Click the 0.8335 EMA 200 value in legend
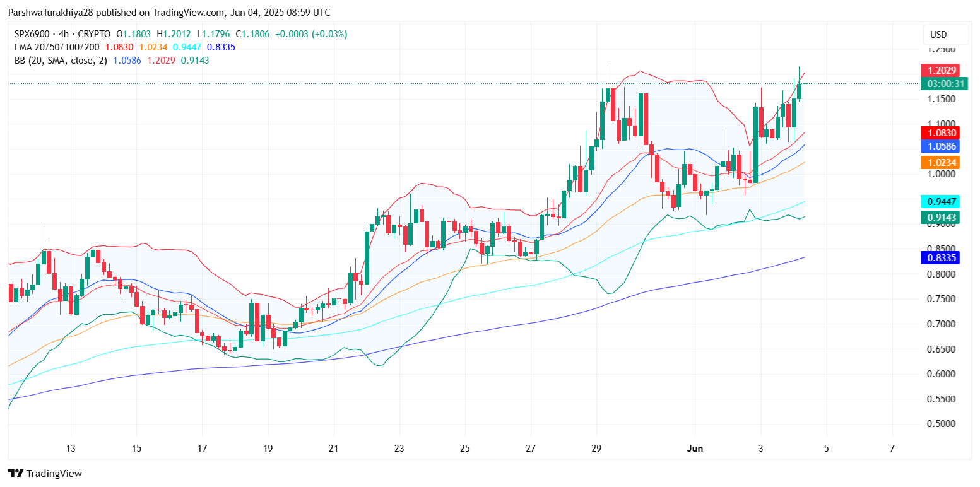This screenshot has width=980, height=487. click(x=221, y=47)
